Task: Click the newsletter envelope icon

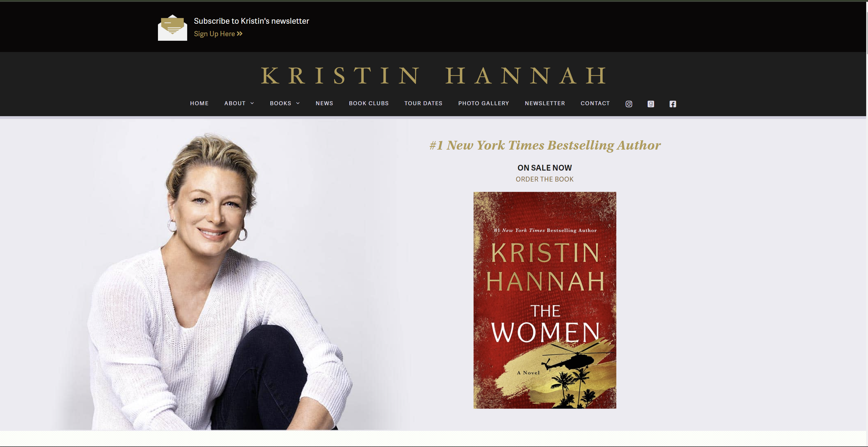Action: (173, 28)
